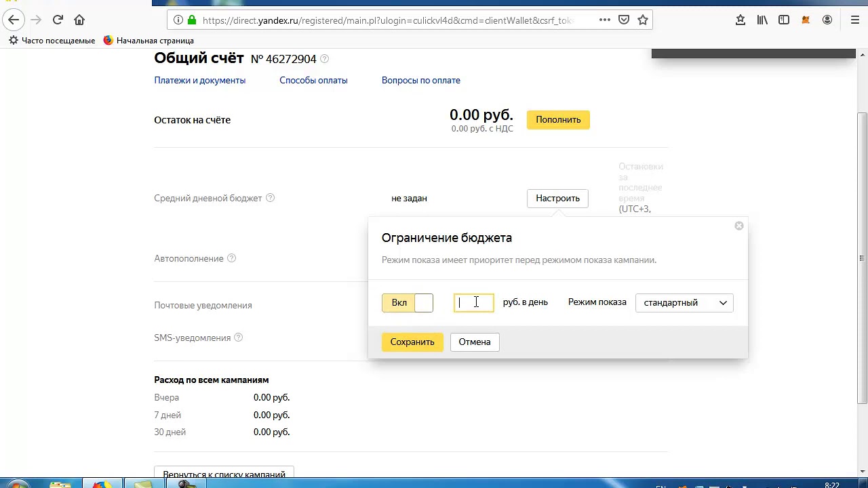Toggle the Вкл budget limit switch
This screenshot has height=488, width=868.
click(x=408, y=303)
